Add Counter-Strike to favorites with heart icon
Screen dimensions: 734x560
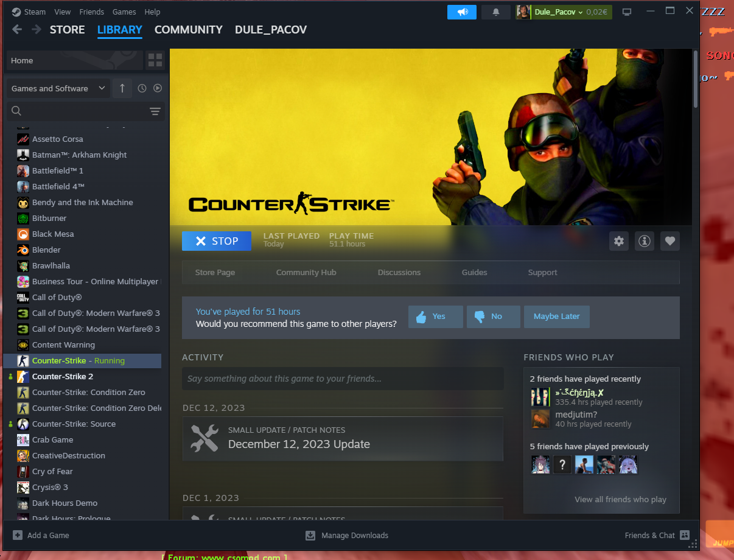coord(669,241)
